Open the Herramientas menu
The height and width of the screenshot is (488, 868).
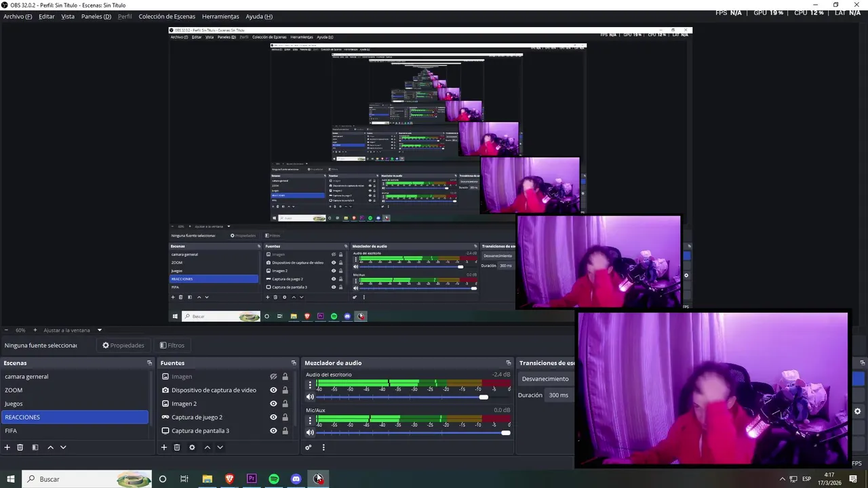[x=220, y=16]
